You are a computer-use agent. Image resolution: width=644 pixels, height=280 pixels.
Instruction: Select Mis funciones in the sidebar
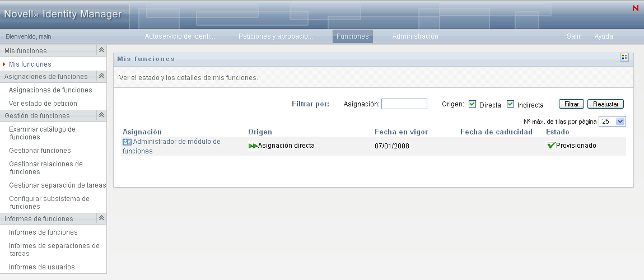[30, 64]
